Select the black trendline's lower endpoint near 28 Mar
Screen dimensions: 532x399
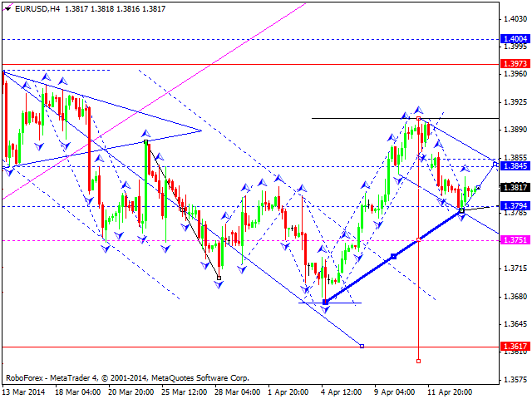219,278
